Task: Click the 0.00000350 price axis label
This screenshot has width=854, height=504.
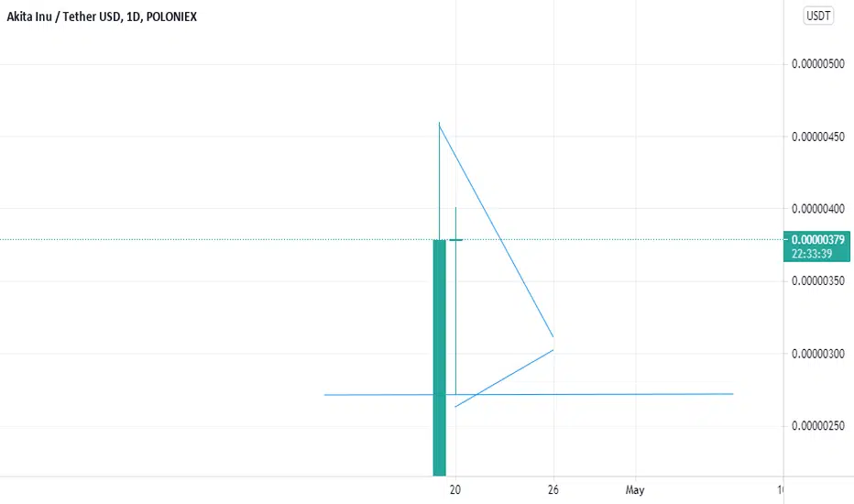Action: coord(817,281)
